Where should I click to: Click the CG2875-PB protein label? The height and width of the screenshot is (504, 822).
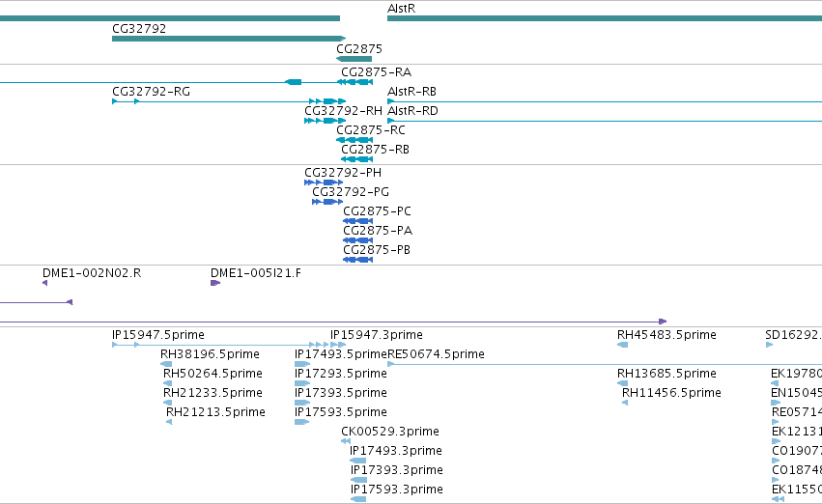pos(377,250)
